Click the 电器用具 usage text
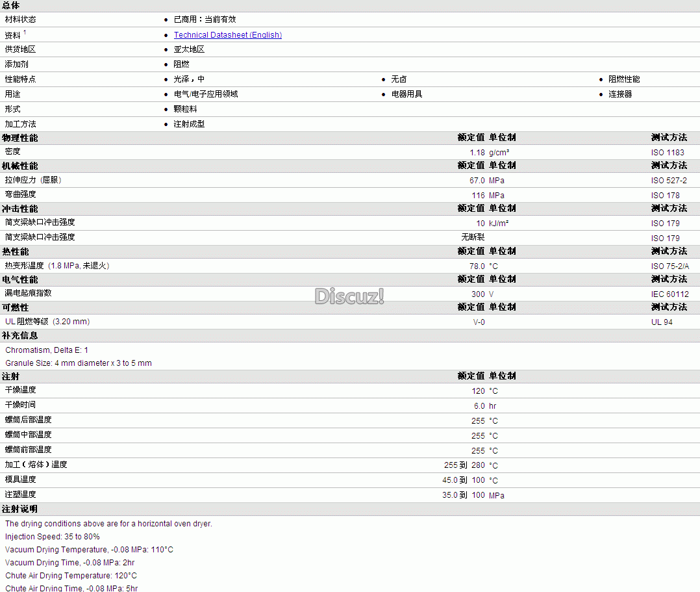Image resolution: width=700 pixels, height=592 pixels. 406,94
